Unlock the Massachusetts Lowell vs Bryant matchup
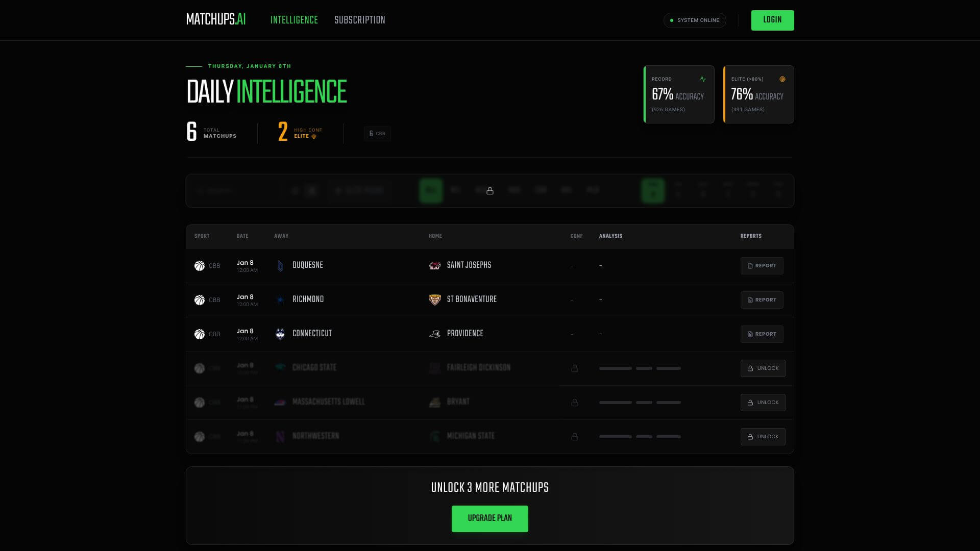Screen dimensions: 980x551 (763, 402)
